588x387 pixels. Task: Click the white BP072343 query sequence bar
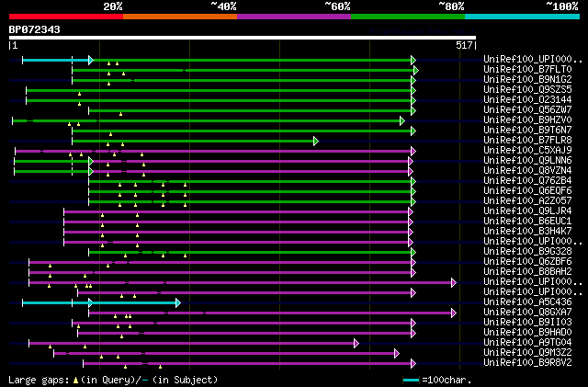point(243,38)
